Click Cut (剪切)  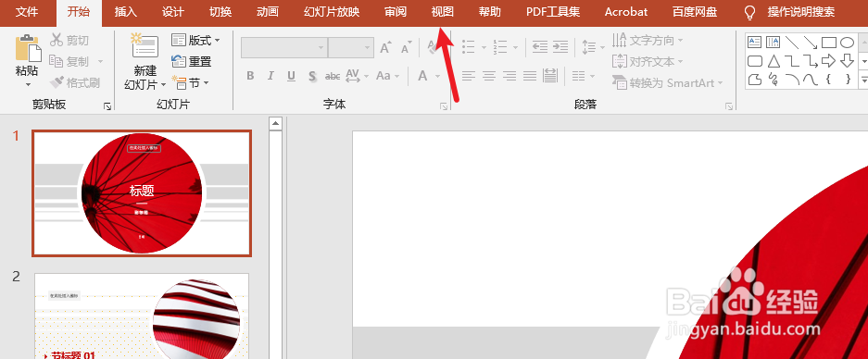pyautogui.click(x=69, y=40)
